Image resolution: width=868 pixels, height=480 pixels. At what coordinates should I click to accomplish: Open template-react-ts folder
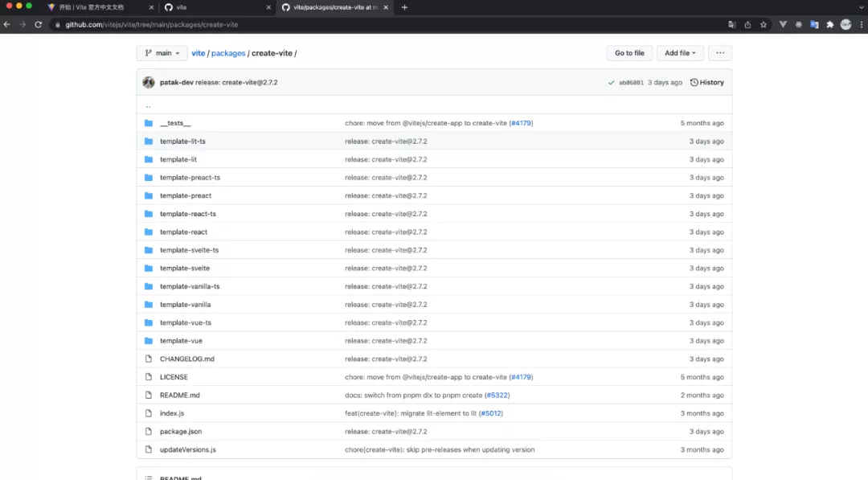click(x=187, y=214)
